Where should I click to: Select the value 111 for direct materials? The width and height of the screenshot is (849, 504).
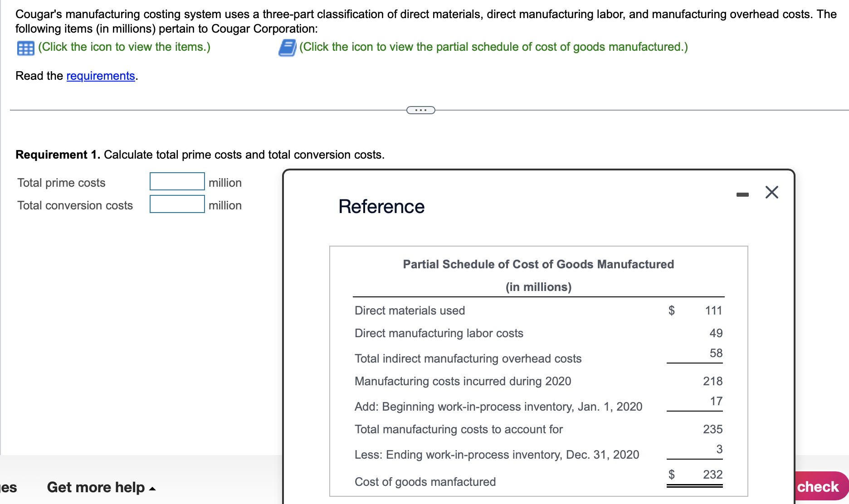tap(713, 310)
